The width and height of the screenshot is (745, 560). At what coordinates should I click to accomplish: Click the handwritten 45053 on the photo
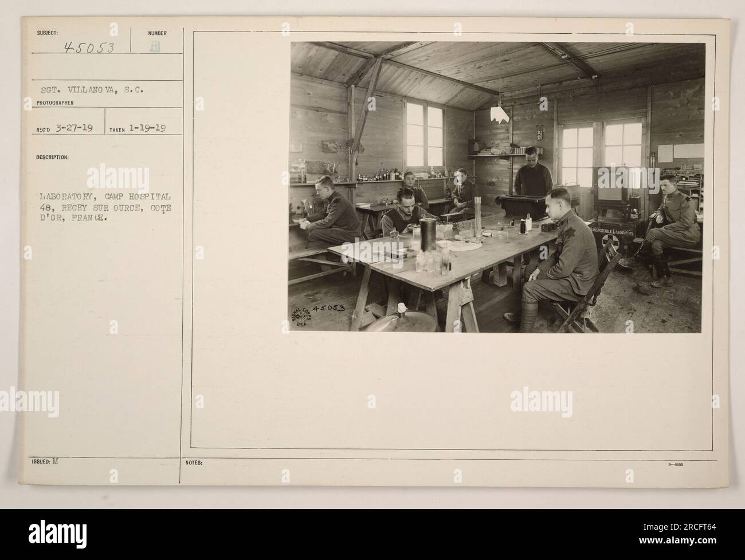pyautogui.click(x=330, y=309)
